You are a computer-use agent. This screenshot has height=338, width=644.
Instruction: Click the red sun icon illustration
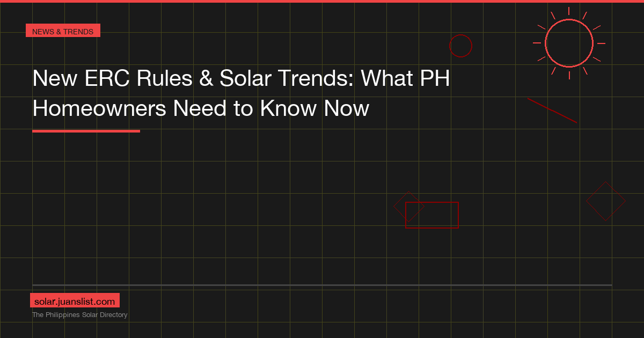coord(569,43)
